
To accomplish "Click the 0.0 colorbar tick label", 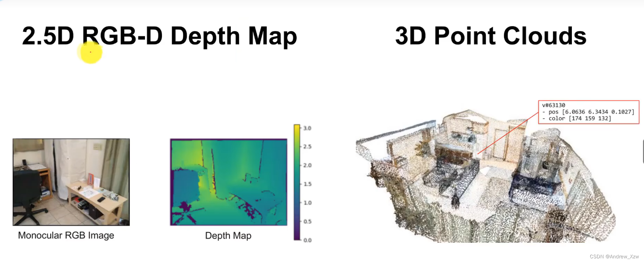I will coord(307,240).
